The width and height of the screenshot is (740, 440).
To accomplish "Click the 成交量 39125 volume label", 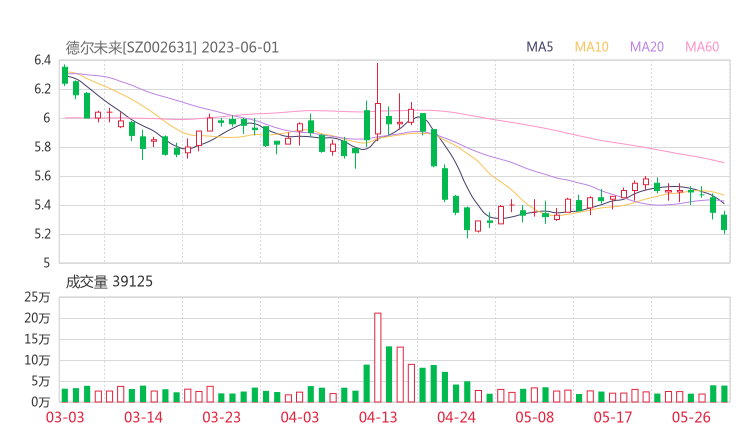I will tap(109, 282).
